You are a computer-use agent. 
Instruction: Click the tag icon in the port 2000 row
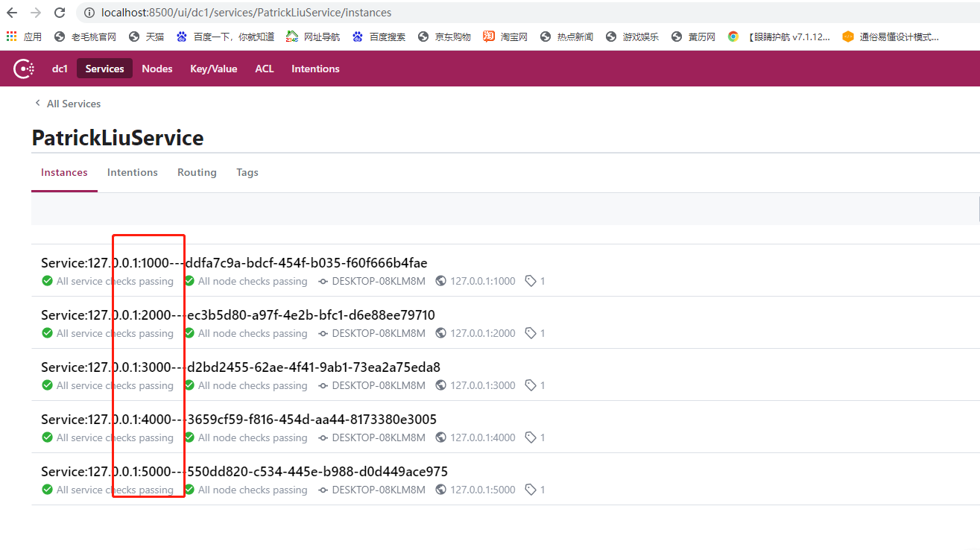tap(531, 333)
